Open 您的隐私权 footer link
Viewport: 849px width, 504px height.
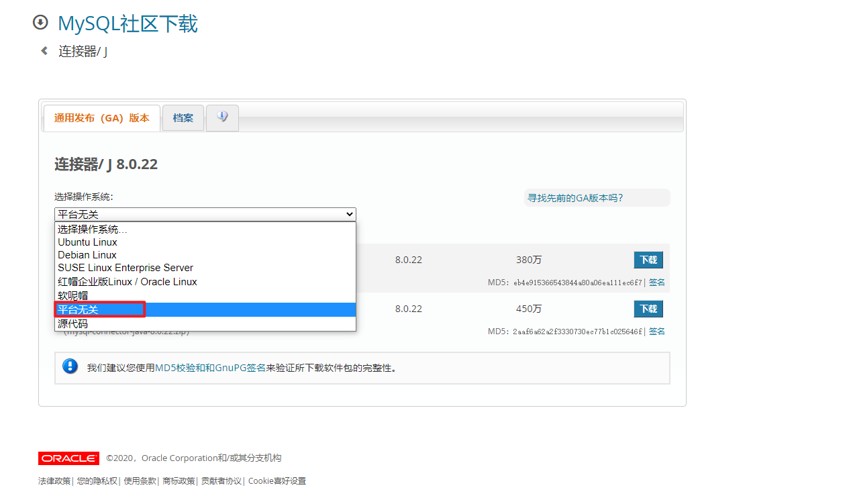tap(97, 481)
